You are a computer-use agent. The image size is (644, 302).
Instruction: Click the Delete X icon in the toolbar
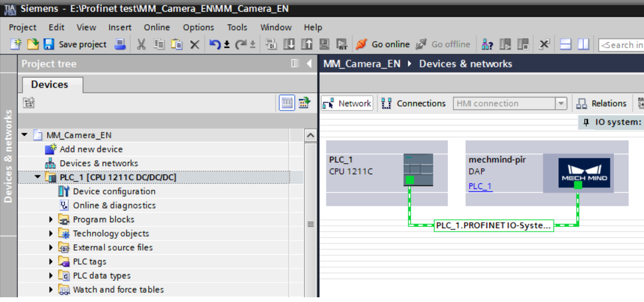click(x=194, y=44)
